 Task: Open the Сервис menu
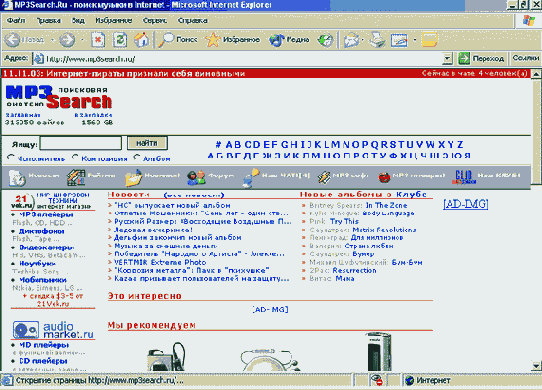tap(155, 21)
